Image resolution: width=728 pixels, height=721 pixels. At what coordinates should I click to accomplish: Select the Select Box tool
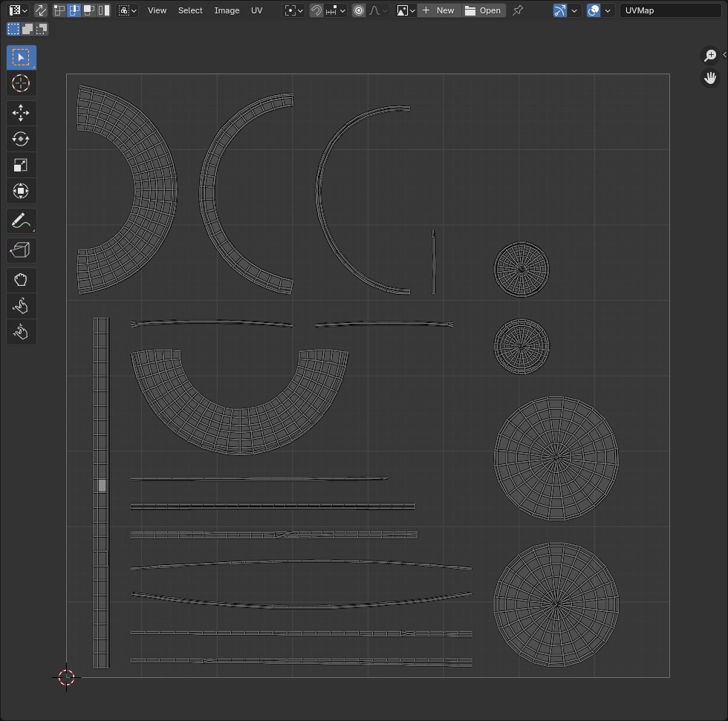[21, 57]
